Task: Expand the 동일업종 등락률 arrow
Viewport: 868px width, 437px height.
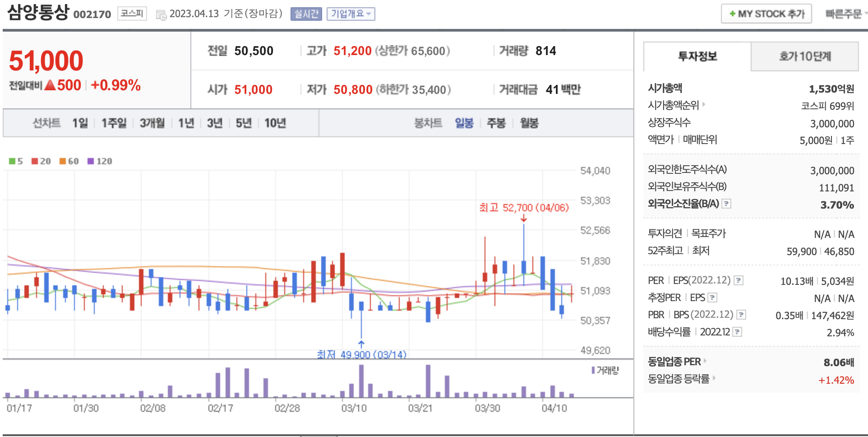Action: pyautogui.click(x=714, y=378)
